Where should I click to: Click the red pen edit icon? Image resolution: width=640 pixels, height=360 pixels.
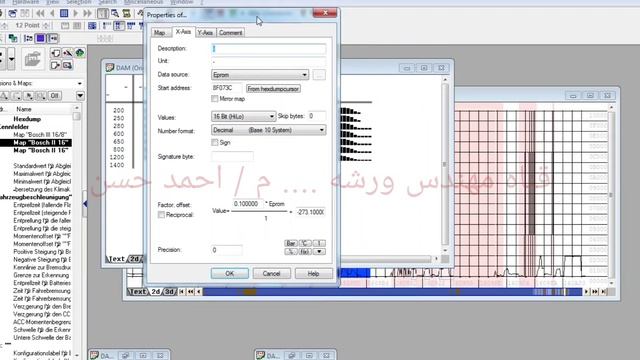[x=68, y=53]
